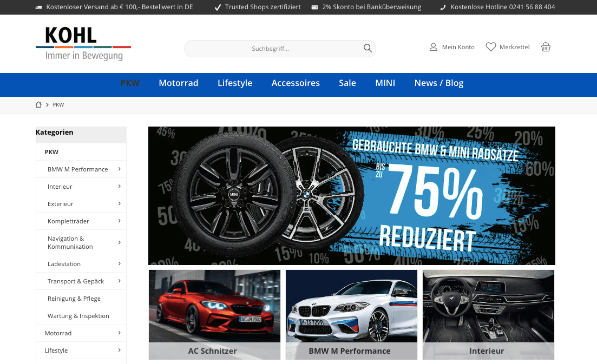Click the delivery truck icon in top bar
597x364 pixels.
(39, 7)
